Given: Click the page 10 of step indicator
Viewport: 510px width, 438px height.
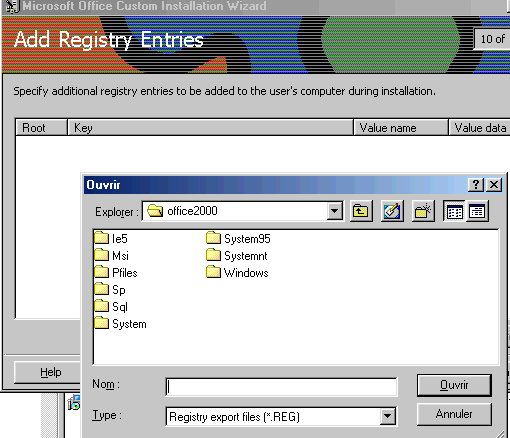Looking at the screenshot, I should tap(492, 39).
